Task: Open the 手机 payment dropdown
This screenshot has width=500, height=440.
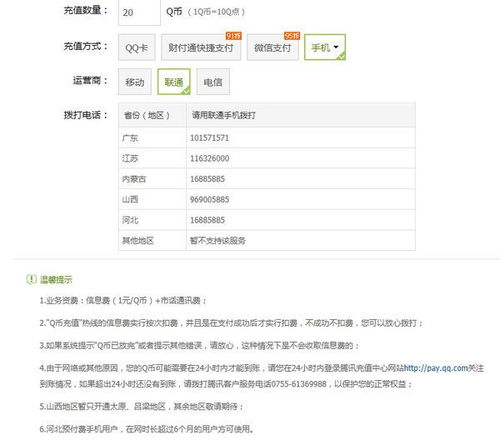Action: tap(325, 47)
